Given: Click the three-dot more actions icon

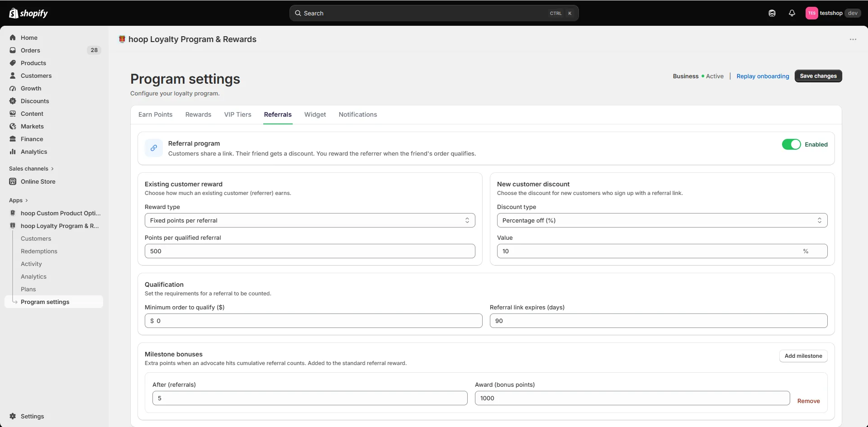Looking at the screenshot, I should click(853, 39).
